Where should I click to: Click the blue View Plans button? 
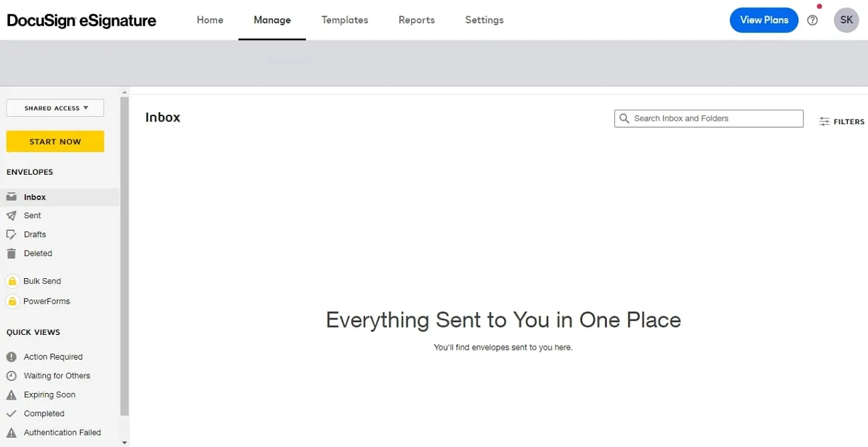pos(763,20)
